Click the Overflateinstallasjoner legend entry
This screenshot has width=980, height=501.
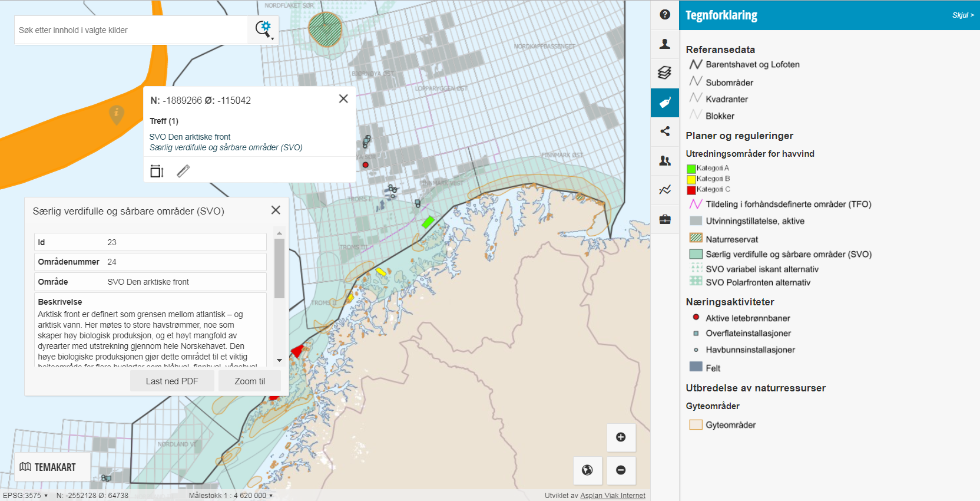748,334
